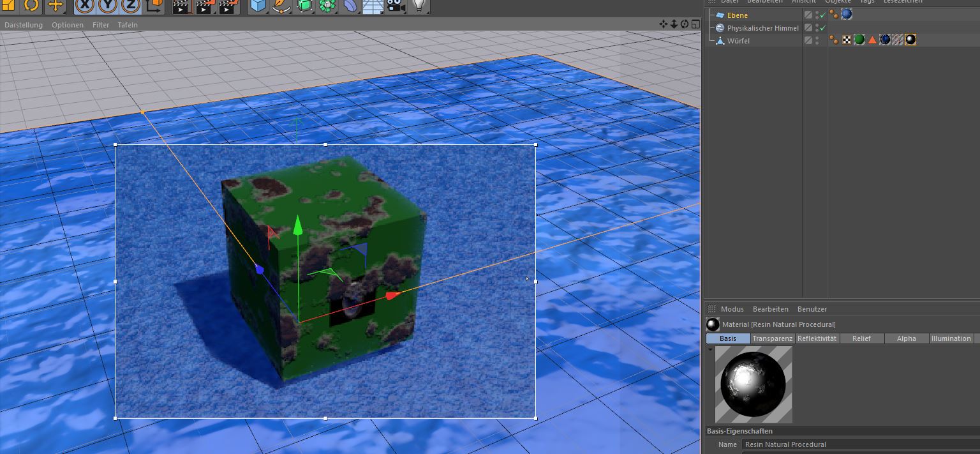The width and height of the screenshot is (980, 454).
Task: Open Bearbeiten menu in attribute manager
Action: [x=771, y=309]
